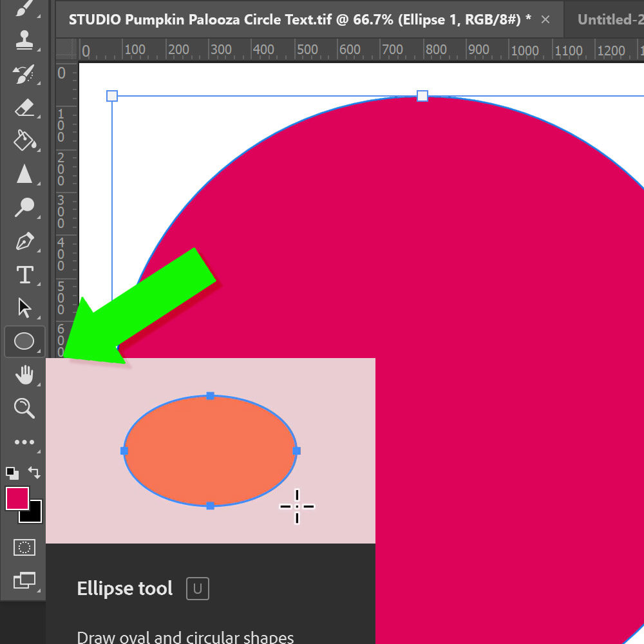Open the pink foreground color swatch

click(17, 498)
